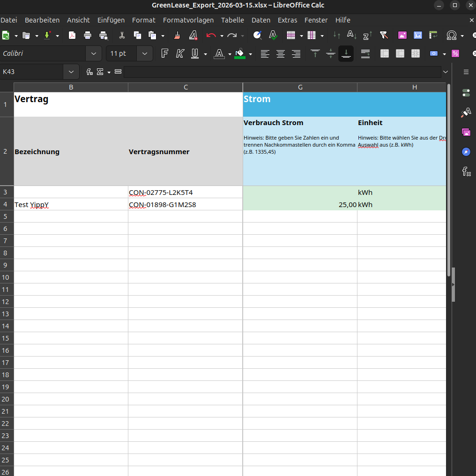Open the Name Box dropdown
The width and height of the screenshot is (476, 476).
pos(71,72)
